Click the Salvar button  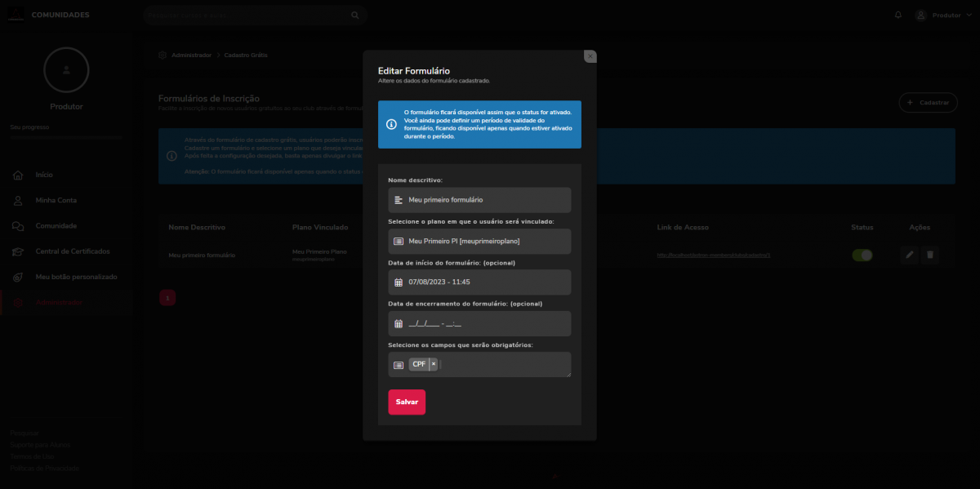point(407,402)
